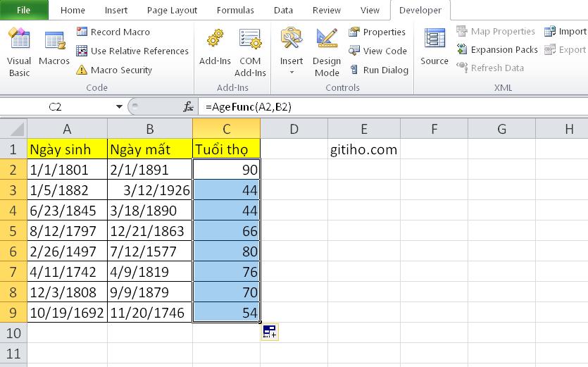Screen dimensions: 588x367
Task: Open the Visual Basic editor
Action: click(x=19, y=52)
